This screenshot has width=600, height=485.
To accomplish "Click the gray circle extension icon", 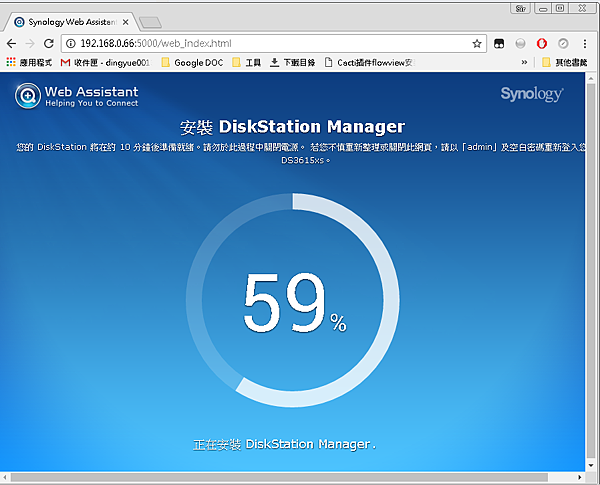I will pos(520,44).
